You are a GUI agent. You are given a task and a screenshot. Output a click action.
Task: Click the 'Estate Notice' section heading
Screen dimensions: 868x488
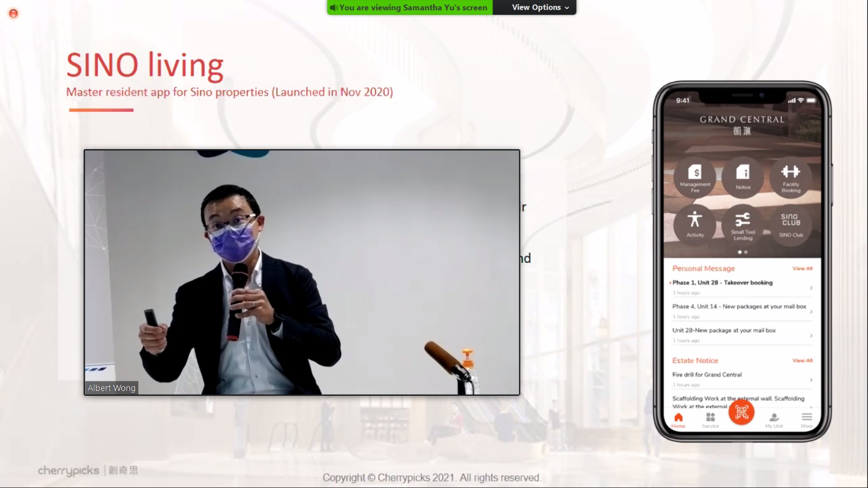pos(695,361)
